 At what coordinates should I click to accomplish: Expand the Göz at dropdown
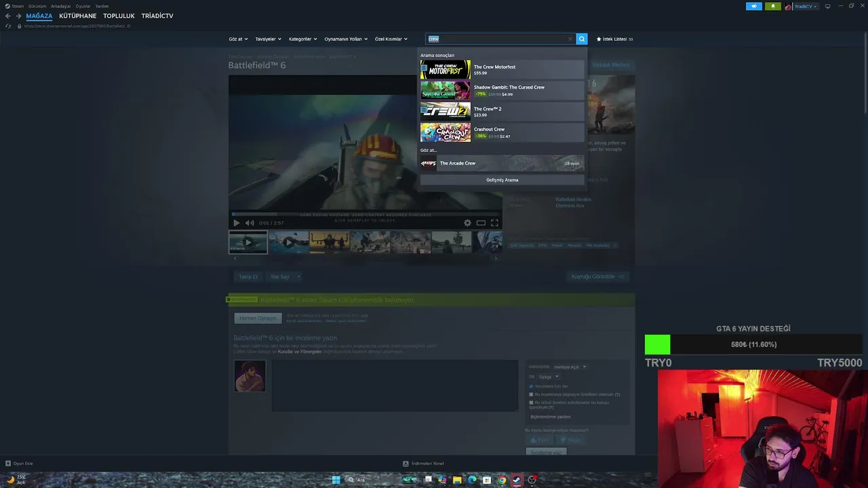tap(238, 39)
